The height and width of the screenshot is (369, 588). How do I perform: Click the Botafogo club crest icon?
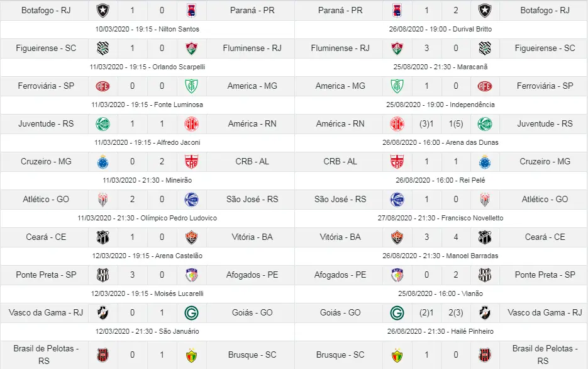click(x=103, y=11)
